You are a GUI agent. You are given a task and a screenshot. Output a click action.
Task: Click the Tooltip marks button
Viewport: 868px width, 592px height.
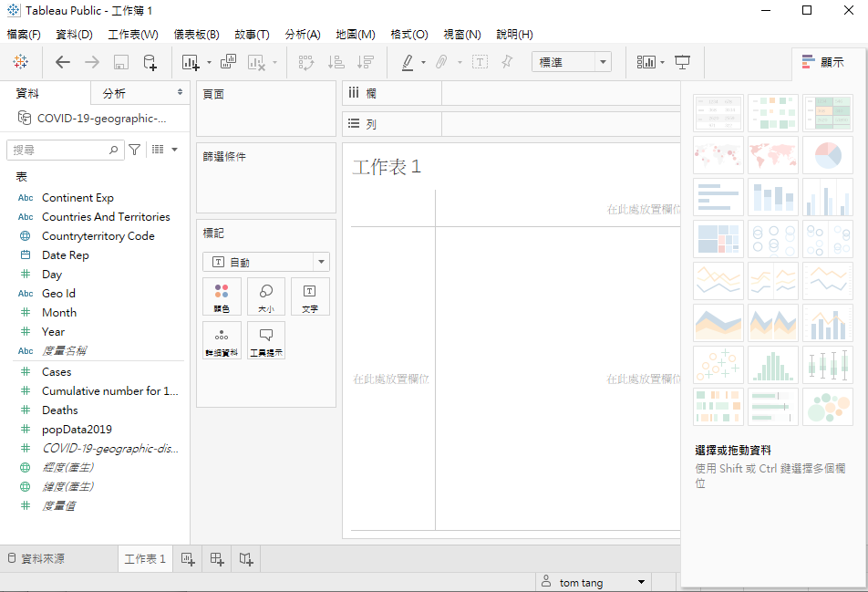coord(266,340)
